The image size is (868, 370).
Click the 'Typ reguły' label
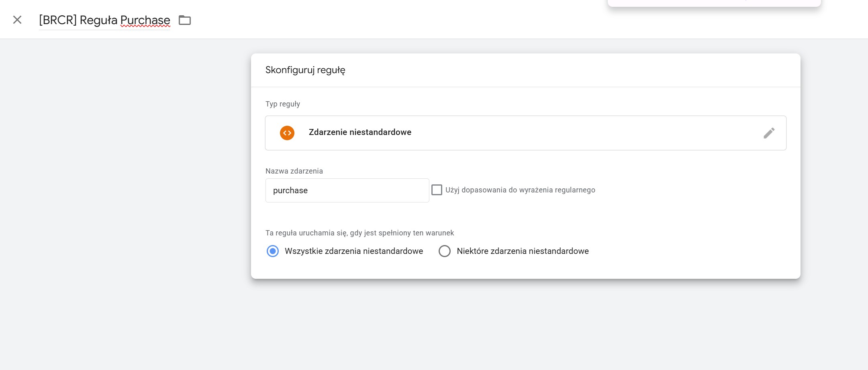point(283,104)
